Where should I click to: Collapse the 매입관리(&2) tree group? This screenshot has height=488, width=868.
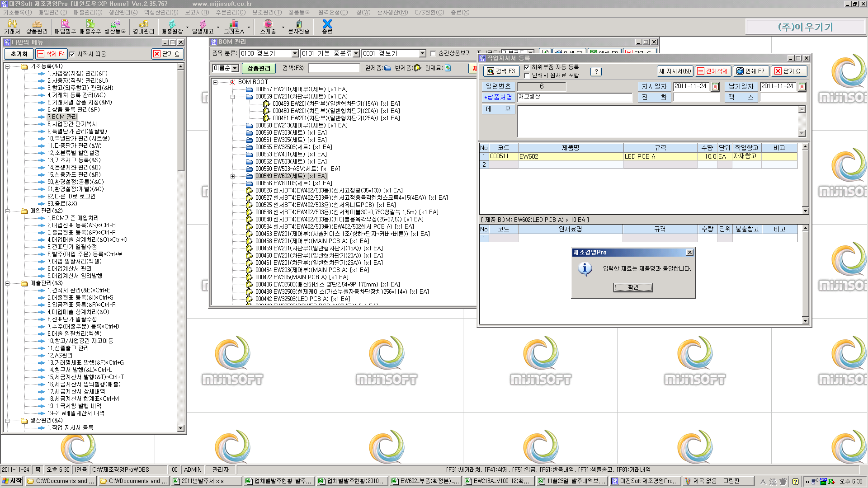point(7,211)
